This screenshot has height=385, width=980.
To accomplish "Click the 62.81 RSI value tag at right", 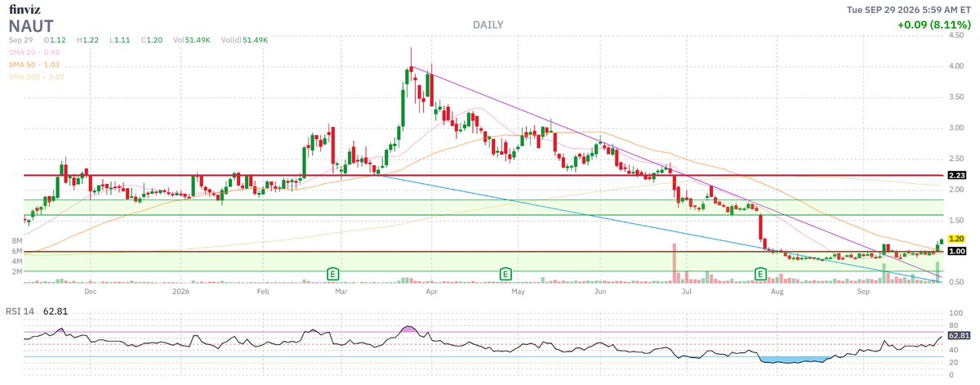I will (x=959, y=335).
